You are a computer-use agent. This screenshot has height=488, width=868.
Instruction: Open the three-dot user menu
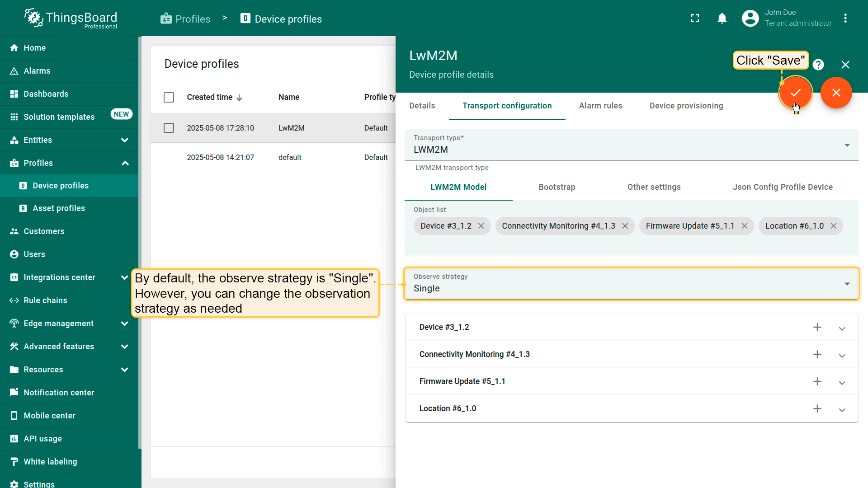[x=845, y=19]
